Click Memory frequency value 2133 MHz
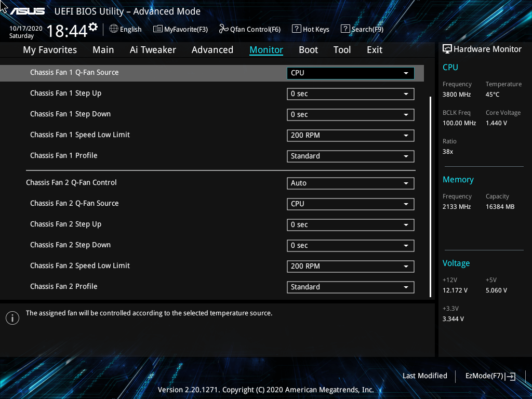Screen dimensions: 532x399 (457, 207)
